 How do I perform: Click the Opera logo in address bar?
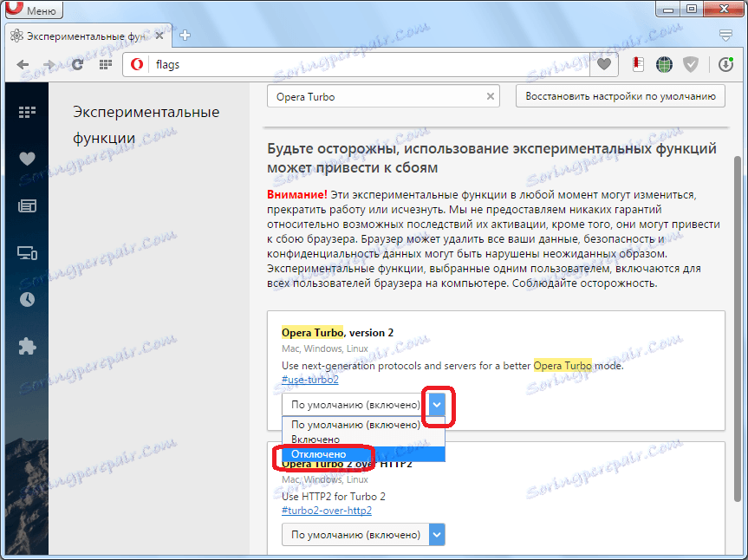137,64
